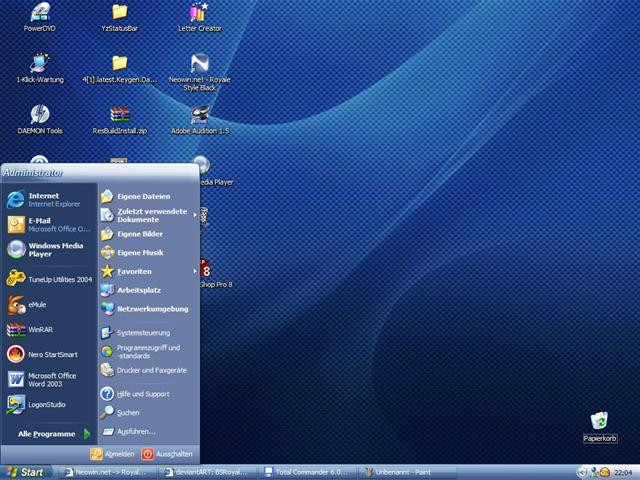Viewport: 640px width, 480px height.
Task: Select the Papierkorb recycle bin icon
Action: [x=600, y=427]
